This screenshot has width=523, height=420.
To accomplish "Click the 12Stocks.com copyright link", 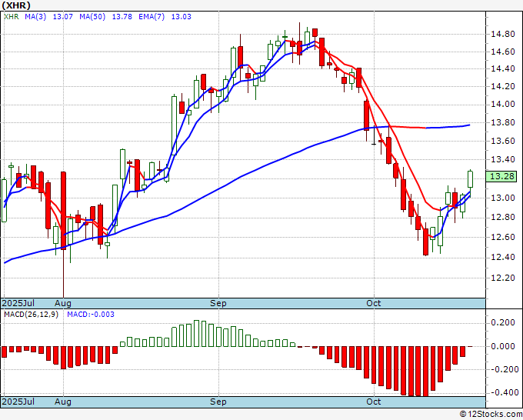I will tap(491, 415).
